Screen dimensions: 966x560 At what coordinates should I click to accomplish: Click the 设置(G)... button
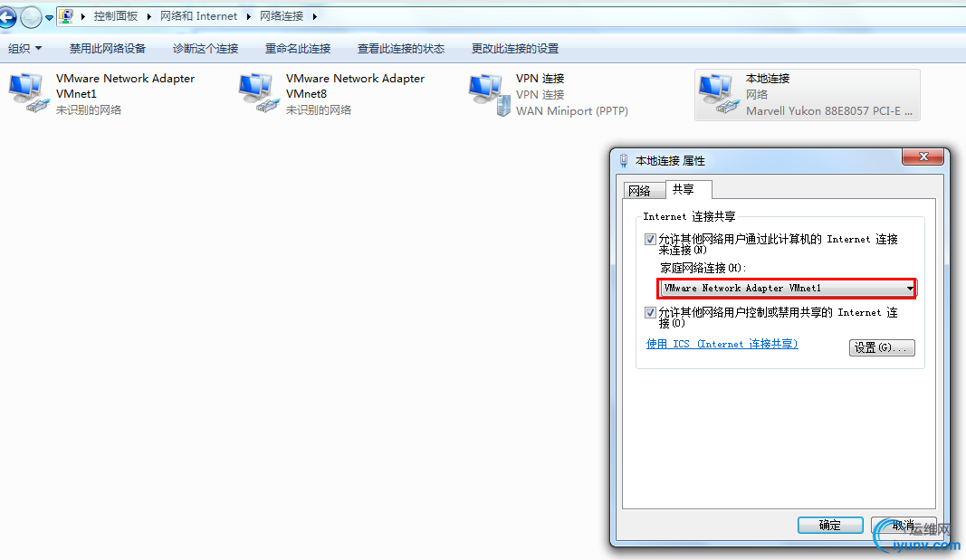tap(882, 347)
